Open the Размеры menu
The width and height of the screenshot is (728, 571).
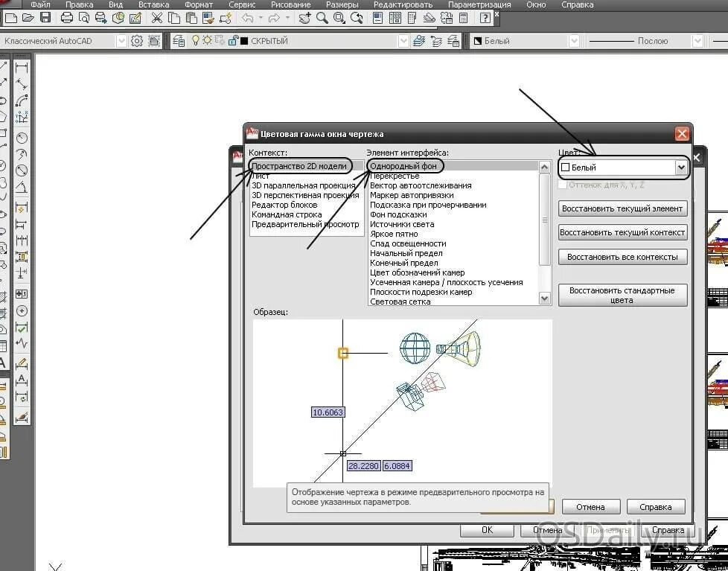(x=342, y=4)
